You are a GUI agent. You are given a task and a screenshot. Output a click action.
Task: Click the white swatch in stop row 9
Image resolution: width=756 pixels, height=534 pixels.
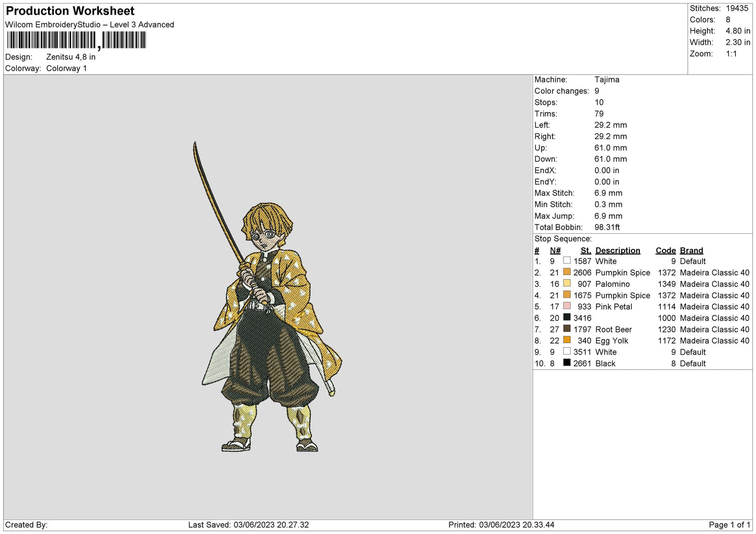567,351
